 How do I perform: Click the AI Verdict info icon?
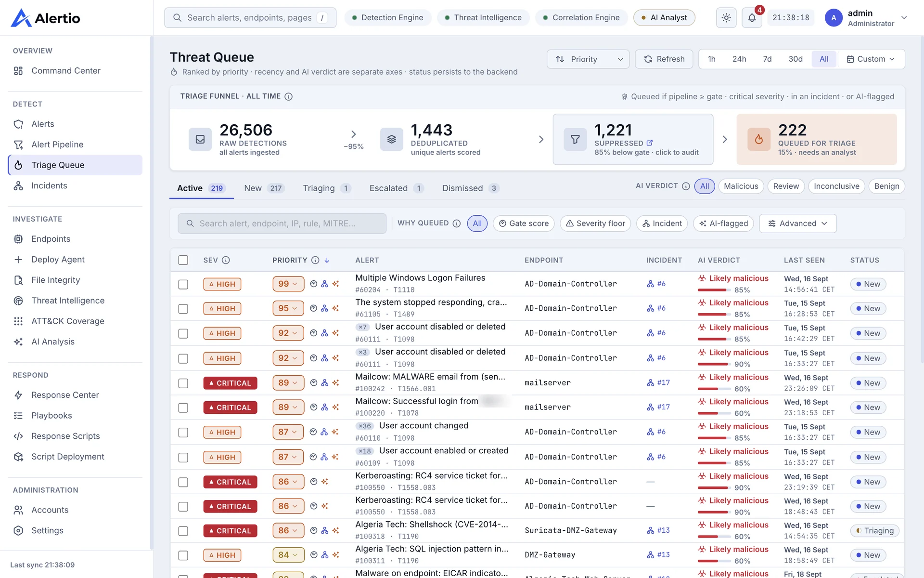coord(686,186)
